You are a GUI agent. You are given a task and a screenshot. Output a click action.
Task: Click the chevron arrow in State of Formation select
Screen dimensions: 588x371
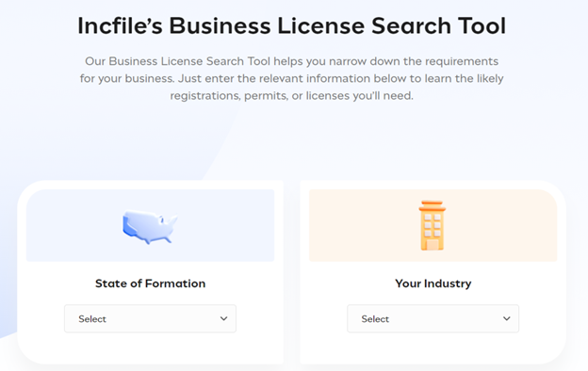coord(224,318)
